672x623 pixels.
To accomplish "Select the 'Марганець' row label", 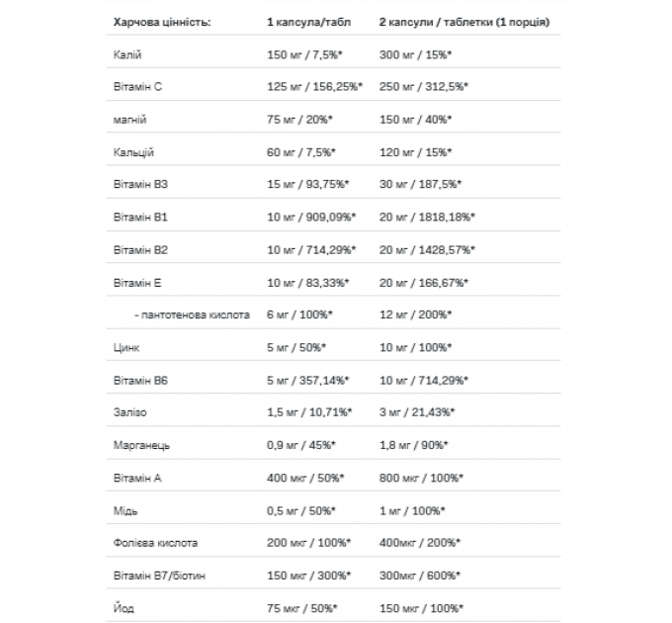I will point(141,445).
